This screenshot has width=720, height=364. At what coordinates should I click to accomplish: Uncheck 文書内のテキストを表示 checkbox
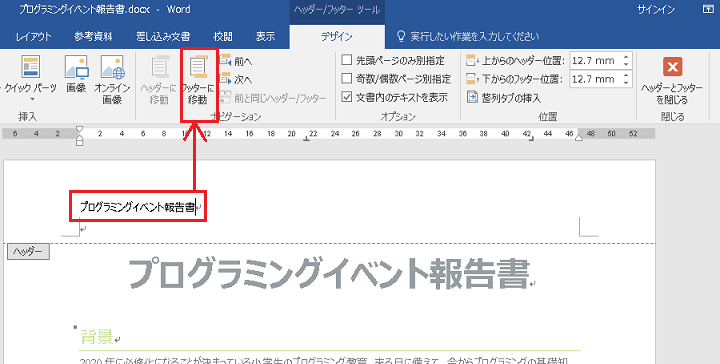tap(347, 97)
